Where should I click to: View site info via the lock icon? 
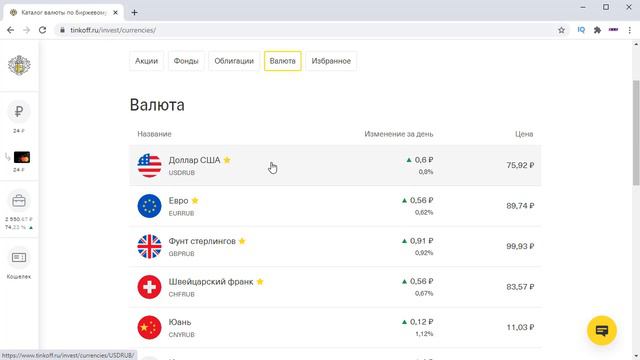[62, 30]
